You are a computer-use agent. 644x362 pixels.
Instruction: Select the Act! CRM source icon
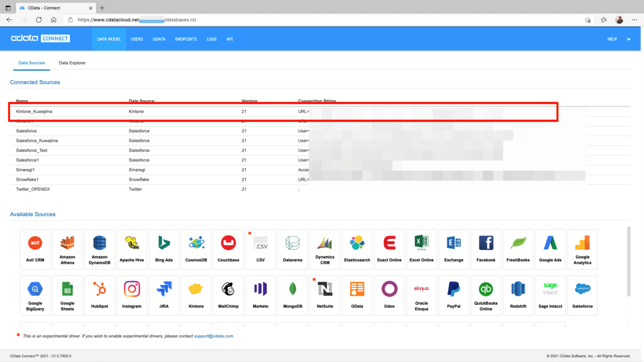35,249
